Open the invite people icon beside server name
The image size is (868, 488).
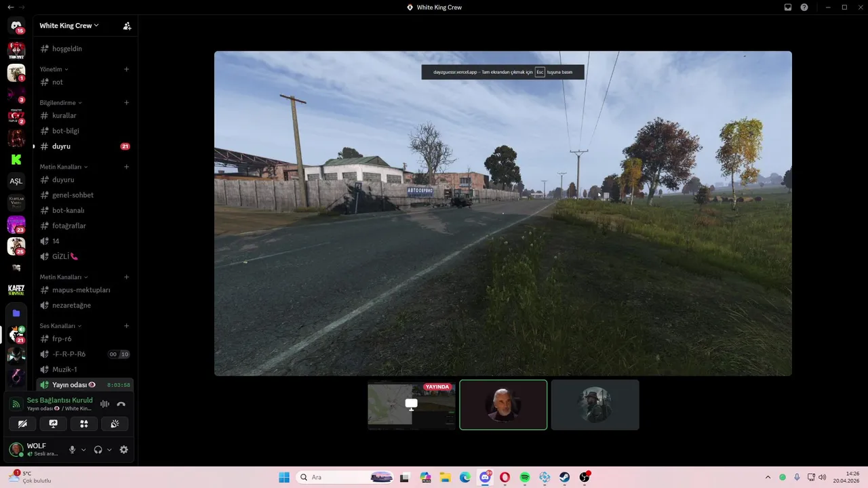pyautogui.click(x=127, y=26)
